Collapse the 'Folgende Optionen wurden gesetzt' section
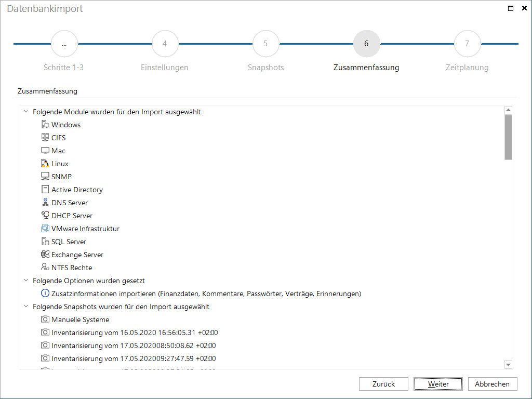 coord(26,280)
